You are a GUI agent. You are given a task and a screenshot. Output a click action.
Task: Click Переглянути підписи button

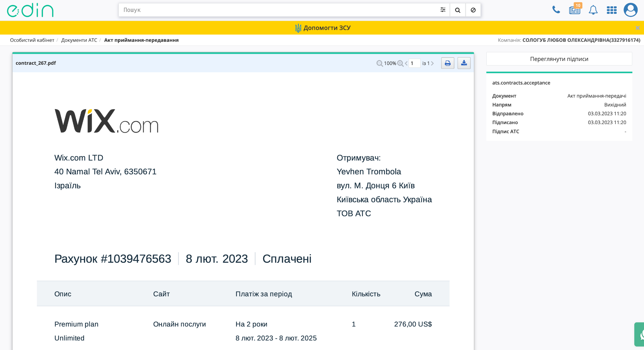coord(559,59)
